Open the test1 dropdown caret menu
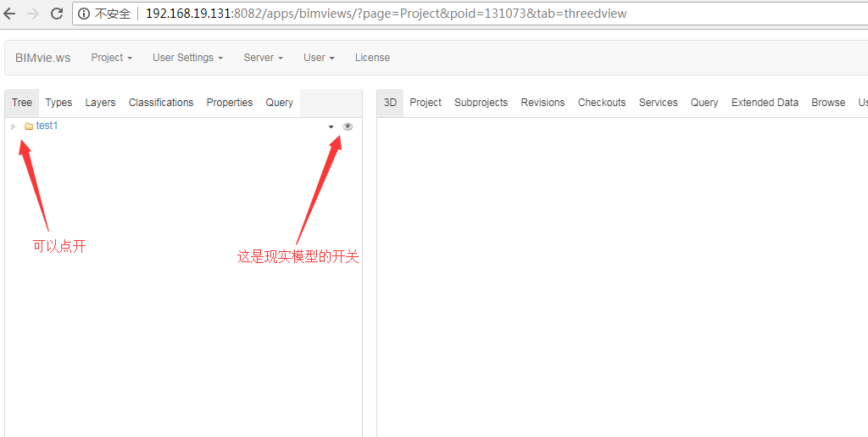This screenshot has width=868, height=437. 331,126
